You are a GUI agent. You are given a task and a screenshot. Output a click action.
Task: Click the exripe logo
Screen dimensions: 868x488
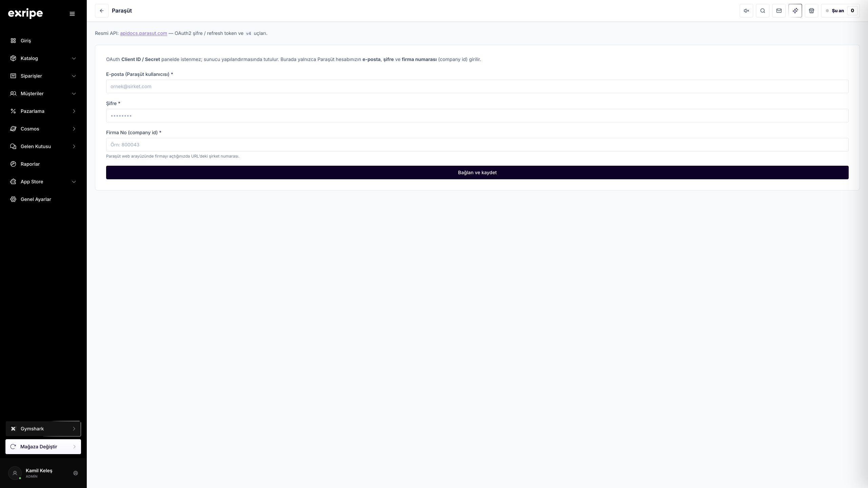coord(25,14)
